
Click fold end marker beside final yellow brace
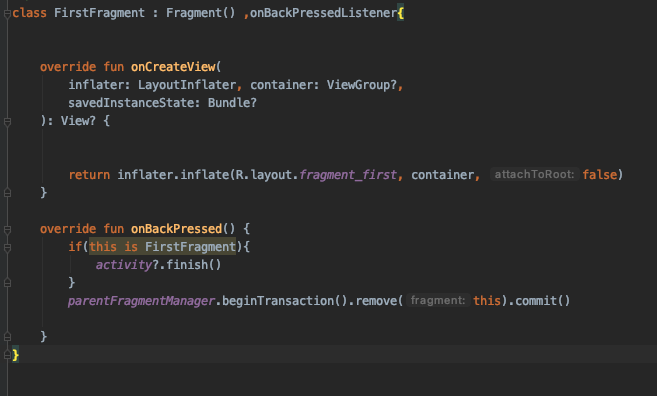(x=7, y=355)
